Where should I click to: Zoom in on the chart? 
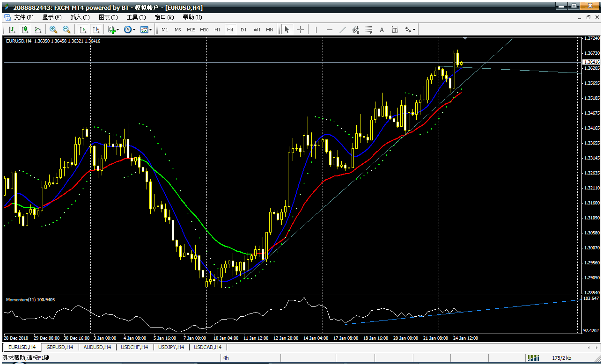coord(53,29)
